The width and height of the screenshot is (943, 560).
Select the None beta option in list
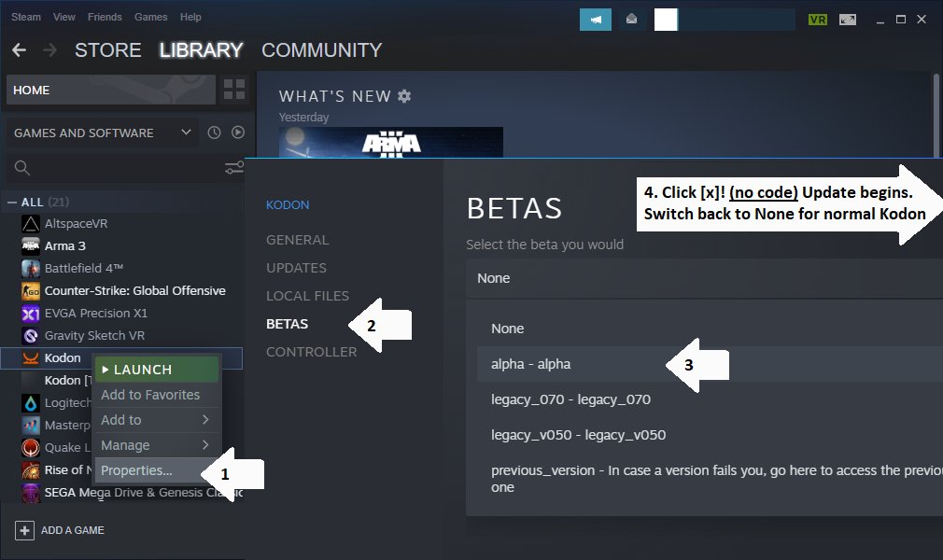pyautogui.click(x=710, y=329)
